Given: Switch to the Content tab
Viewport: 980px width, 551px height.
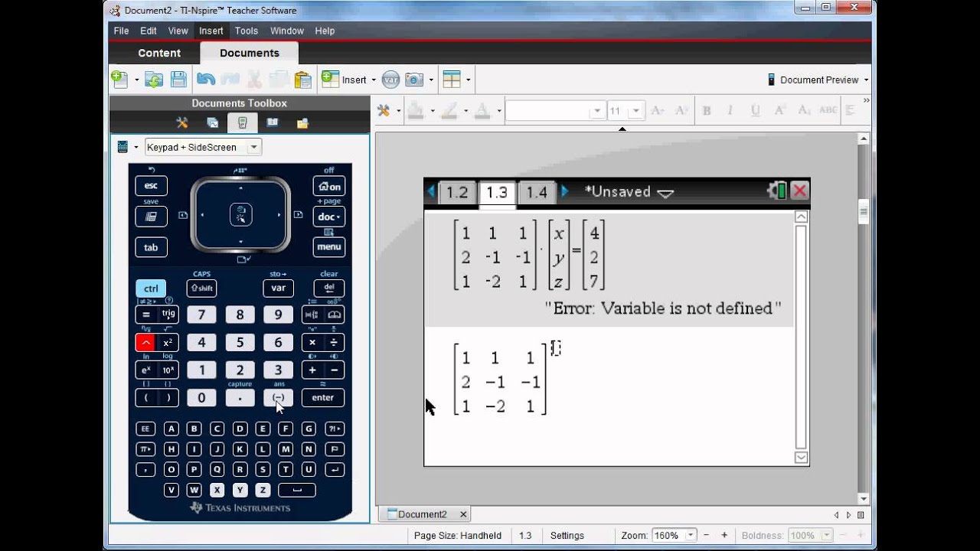Looking at the screenshot, I should coord(159,53).
